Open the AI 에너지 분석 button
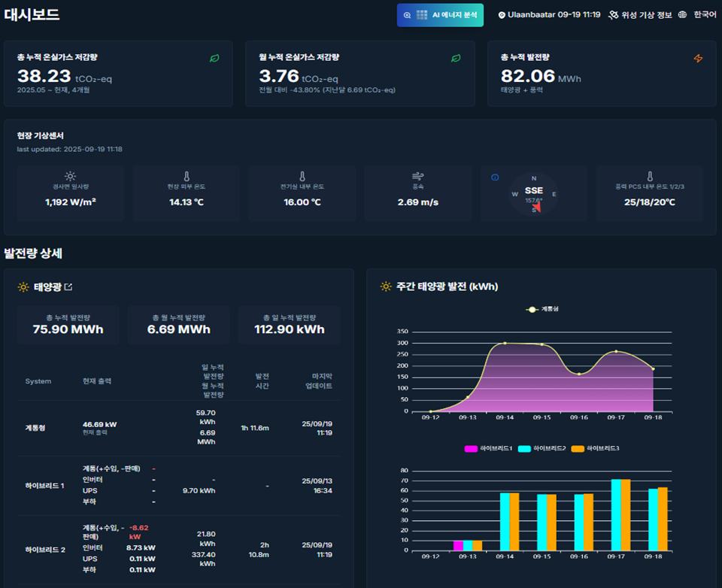Viewport: 722px width, 588px height. 440,15
